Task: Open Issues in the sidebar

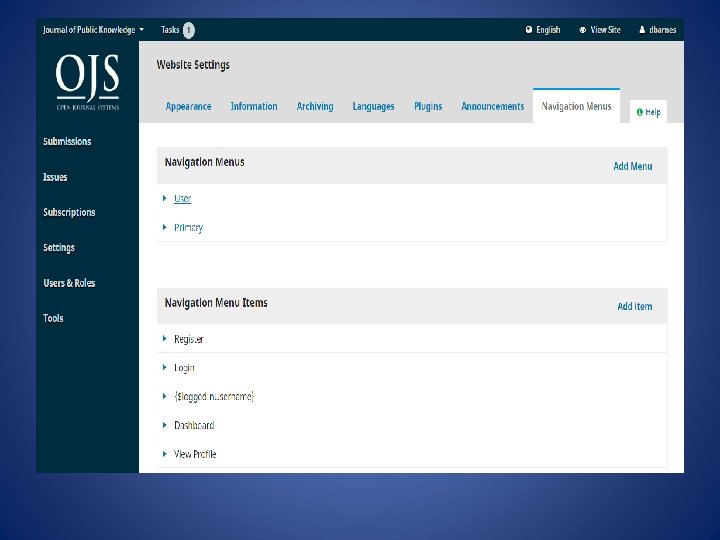Action: tap(55, 177)
